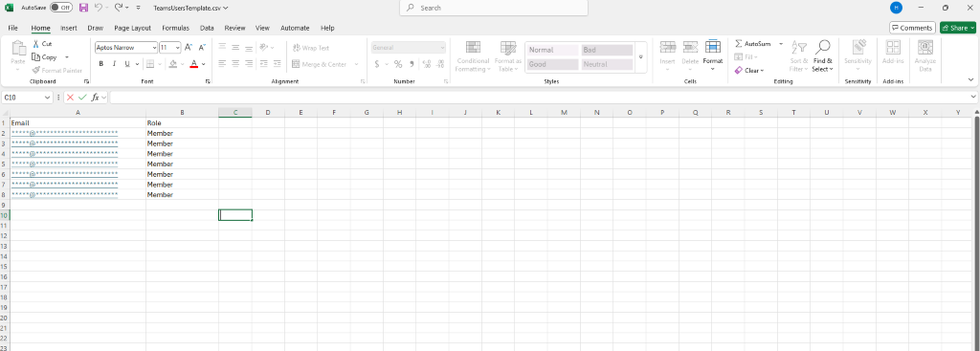
Task: Select the Member cell in row 8
Action: (x=182, y=195)
